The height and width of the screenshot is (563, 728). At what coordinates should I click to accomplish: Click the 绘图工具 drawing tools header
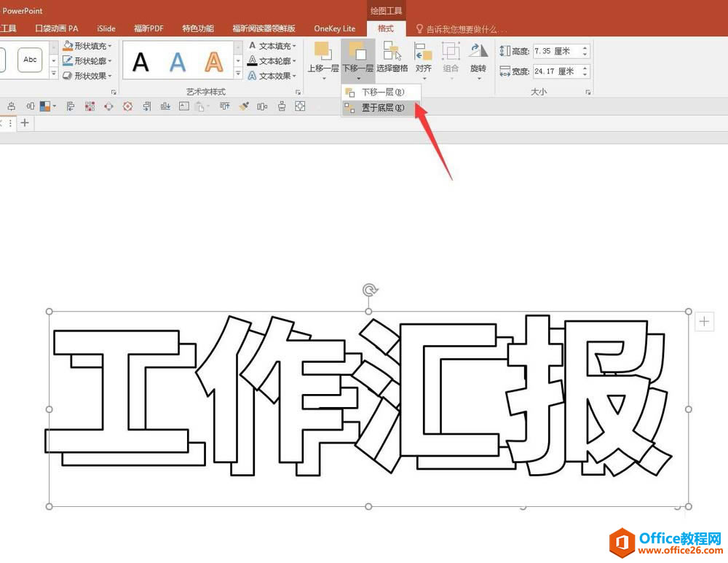click(x=386, y=11)
